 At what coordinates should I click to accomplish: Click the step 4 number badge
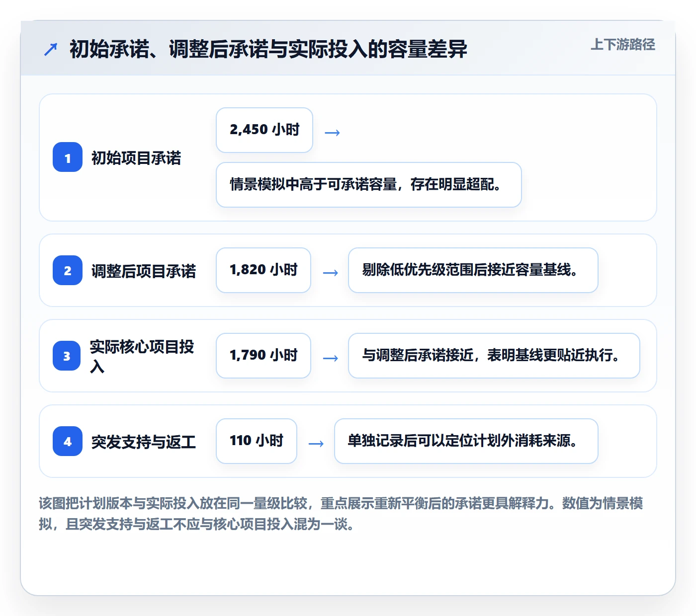[x=68, y=441]
